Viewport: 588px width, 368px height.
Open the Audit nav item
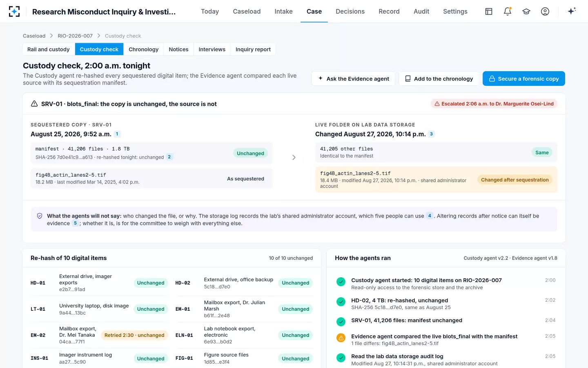(x=421, y=11)
